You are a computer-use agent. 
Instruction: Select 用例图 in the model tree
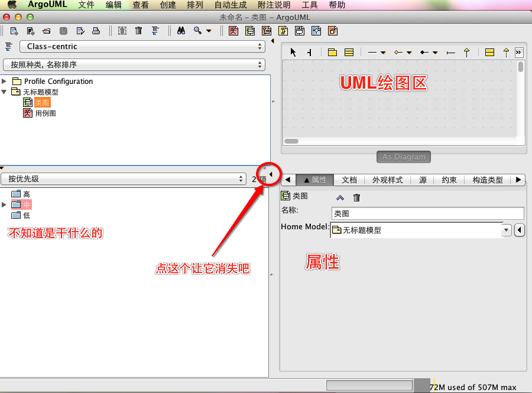[x=46, y=113]
